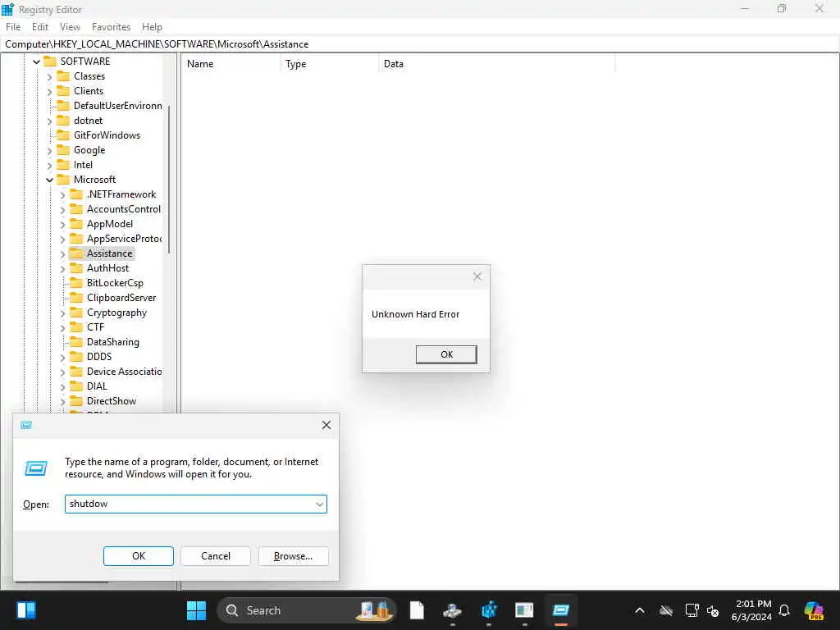Open the View menu
The height and width of the screenshot is (630, 840).
click(x=70, y=27)
